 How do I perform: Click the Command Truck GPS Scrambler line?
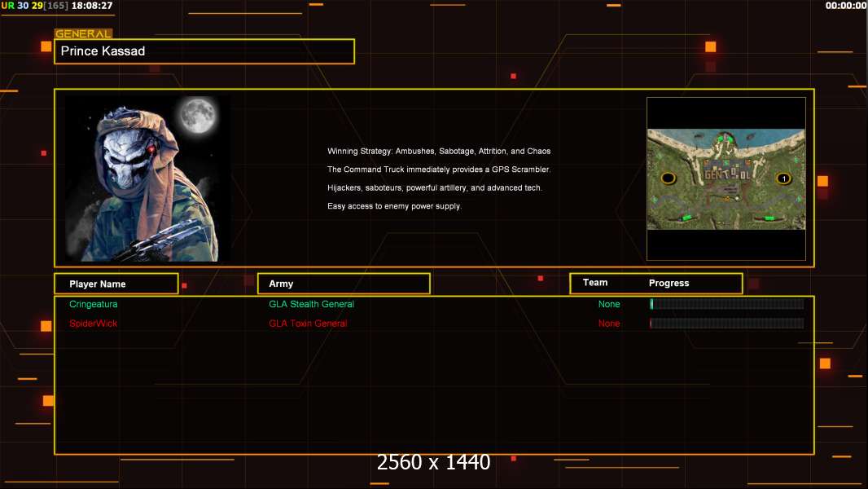(439, 170)
